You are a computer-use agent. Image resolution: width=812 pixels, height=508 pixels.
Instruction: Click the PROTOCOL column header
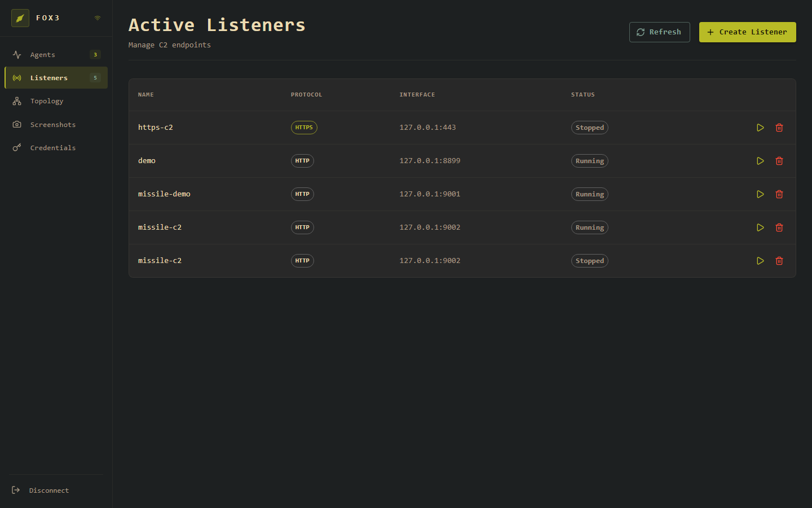[307, 95]
